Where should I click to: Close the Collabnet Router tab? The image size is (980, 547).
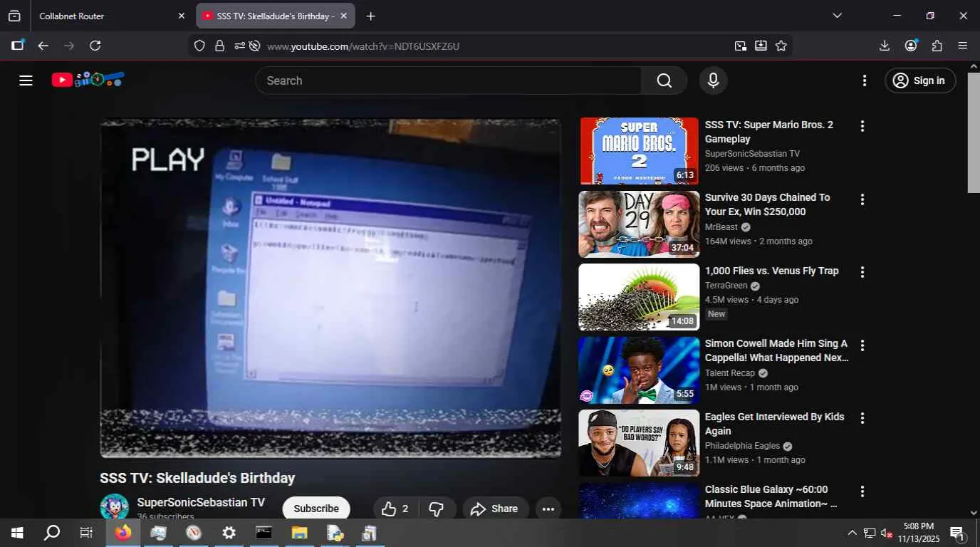pyautogui.click(x=181, y=16)
